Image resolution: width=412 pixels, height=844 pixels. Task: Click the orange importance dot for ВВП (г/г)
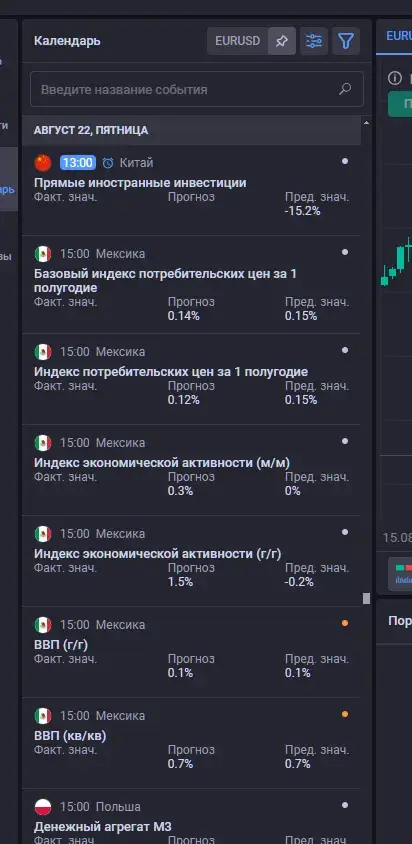(x=345, y=623)
